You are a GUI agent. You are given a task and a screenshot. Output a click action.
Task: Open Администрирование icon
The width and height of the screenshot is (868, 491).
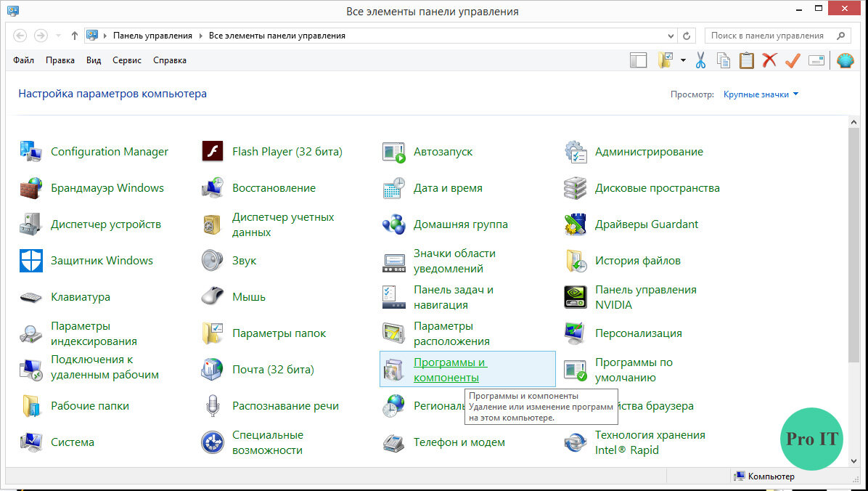click(576, 151)
